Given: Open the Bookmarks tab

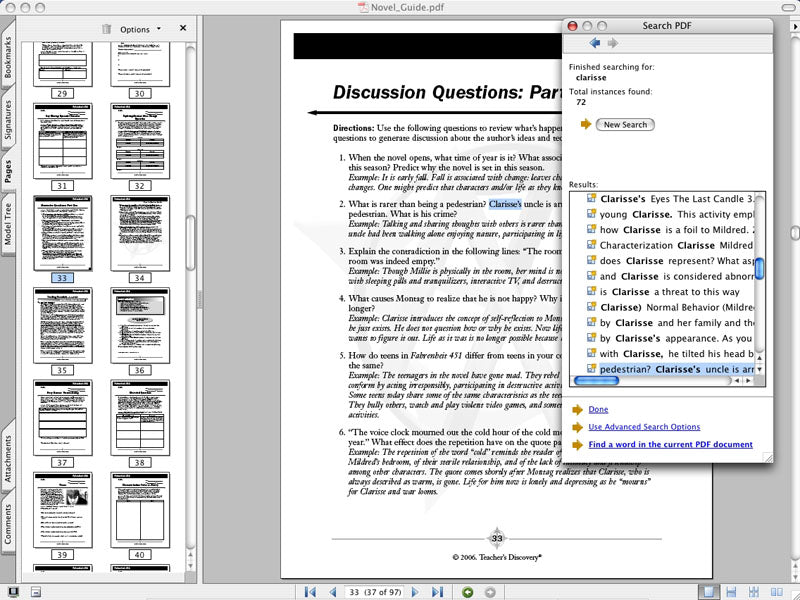Looking at the screenshot, I should pos(9,57).
